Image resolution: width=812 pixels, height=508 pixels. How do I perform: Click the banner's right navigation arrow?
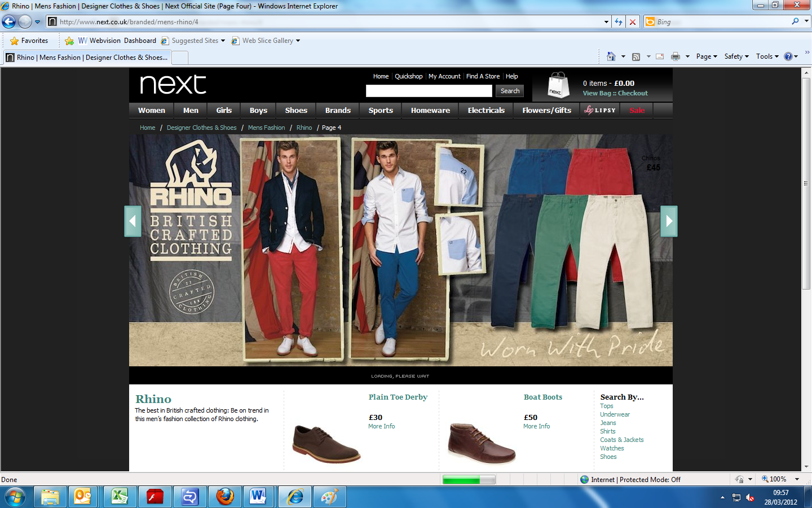pos(669,221)
